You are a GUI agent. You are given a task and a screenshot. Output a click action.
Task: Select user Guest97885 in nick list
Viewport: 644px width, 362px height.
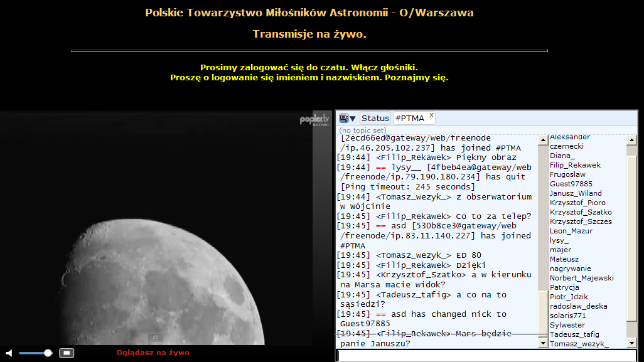[571, 184]
